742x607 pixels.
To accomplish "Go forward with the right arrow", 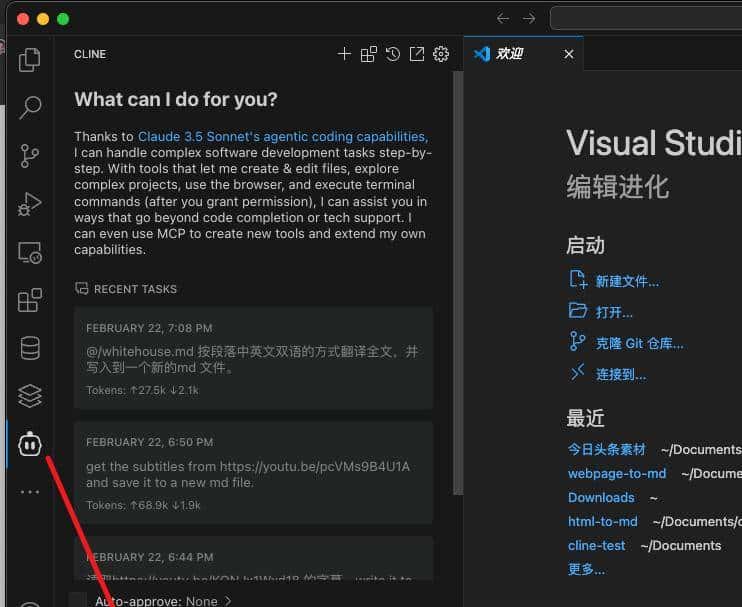I will tap(529, 18).
